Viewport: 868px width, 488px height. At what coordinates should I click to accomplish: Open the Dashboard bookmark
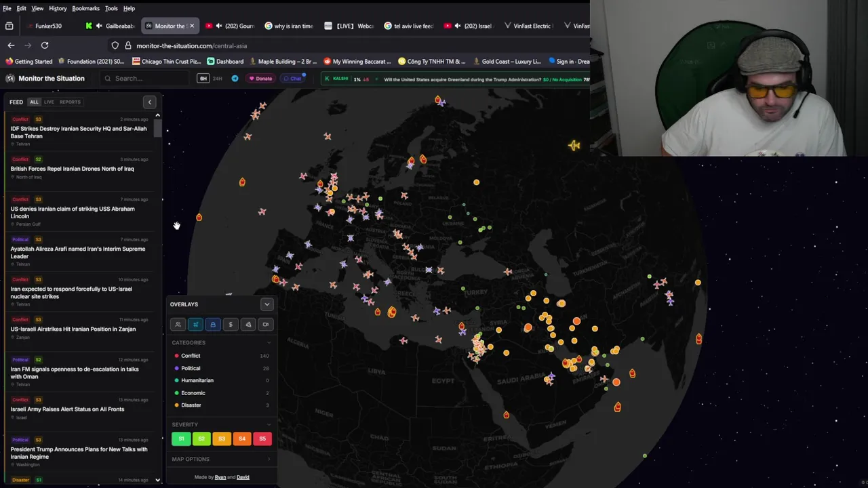click(x=225, y=62)
